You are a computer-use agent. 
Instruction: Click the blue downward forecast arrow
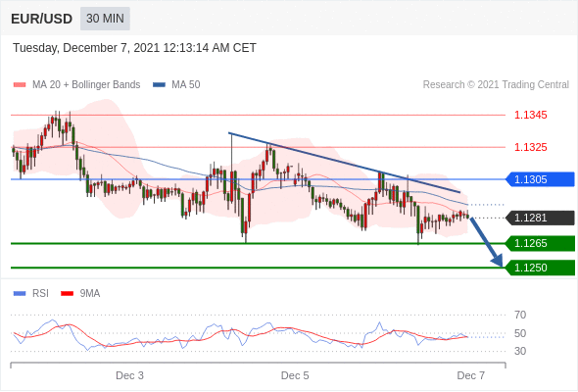pos(486,242)
